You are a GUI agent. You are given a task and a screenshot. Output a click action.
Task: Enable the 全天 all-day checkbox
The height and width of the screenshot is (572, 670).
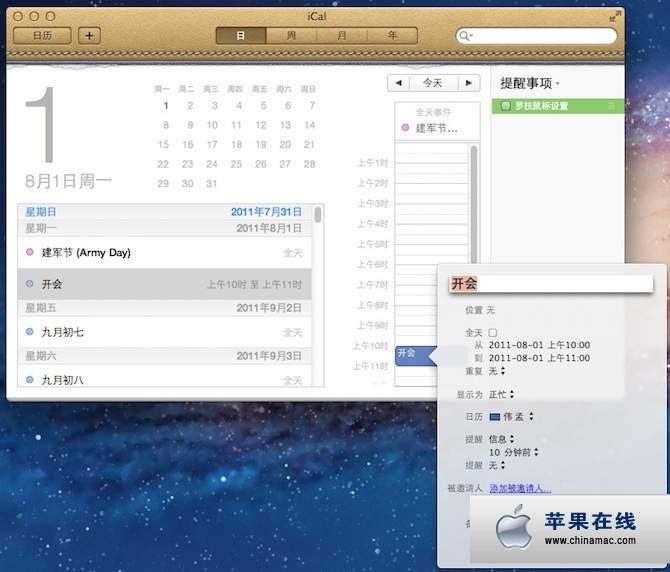point(492,332)
